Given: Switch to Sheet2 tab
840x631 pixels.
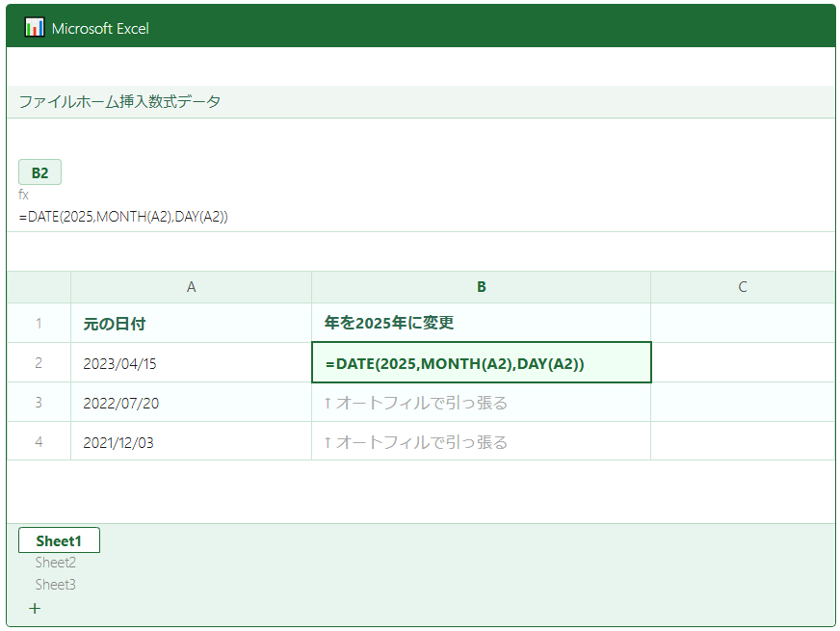Looking at the screenshot, I should (56, 563).
